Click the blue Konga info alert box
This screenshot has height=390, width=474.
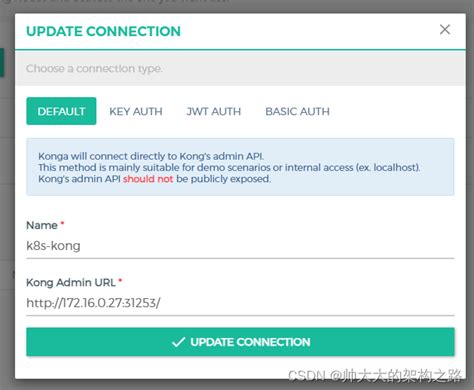(240, 167)
